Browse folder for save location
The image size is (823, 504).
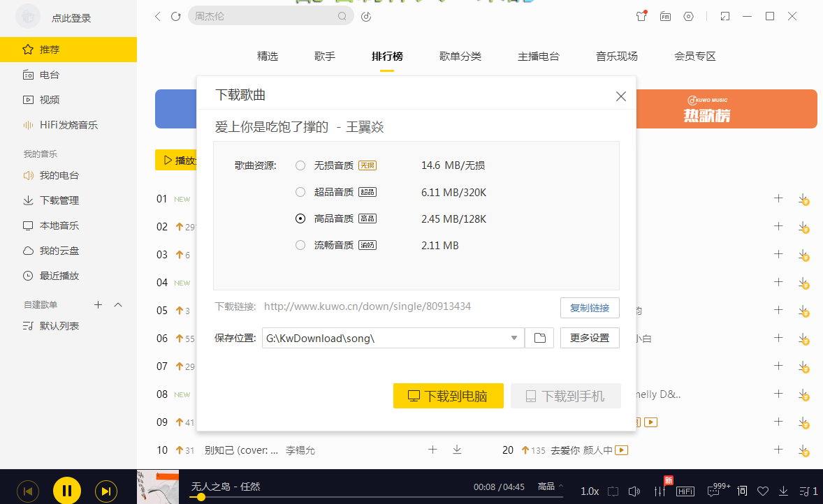coord(539,338)
